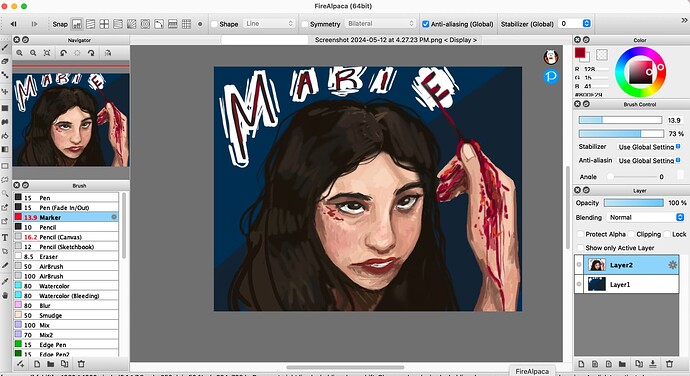The width and height of the screenshot is (690, 376).
Task: Open Blending mode Normal dropdown
Action: tap(646, 217)
